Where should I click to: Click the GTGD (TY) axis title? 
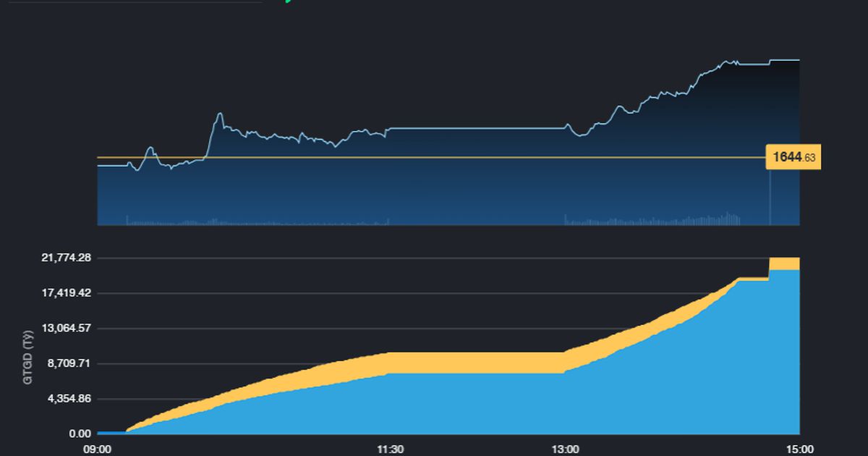pos(28,357)
